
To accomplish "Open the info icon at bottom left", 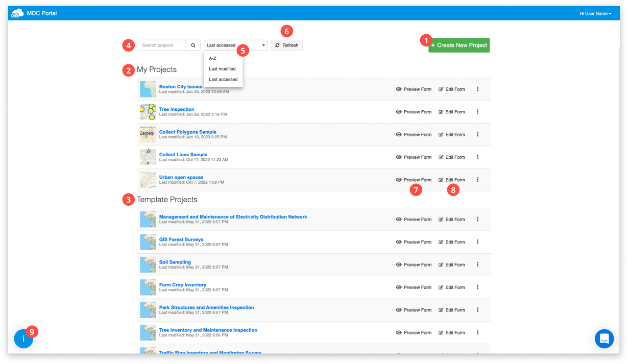I will [23, 338].
